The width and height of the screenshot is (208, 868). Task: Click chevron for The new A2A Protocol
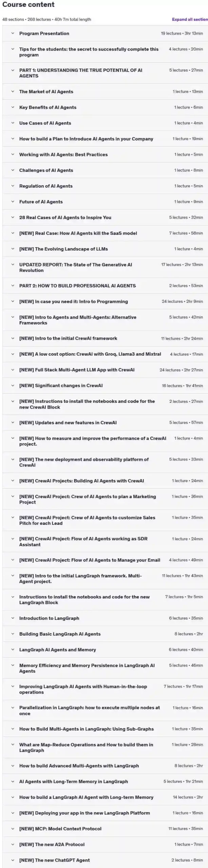tap(13, 844)
